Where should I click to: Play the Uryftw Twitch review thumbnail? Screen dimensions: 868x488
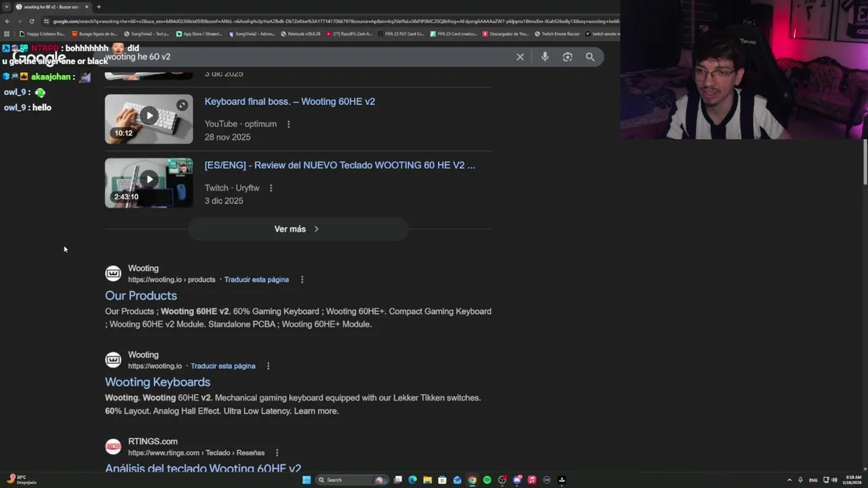(149, 182)
